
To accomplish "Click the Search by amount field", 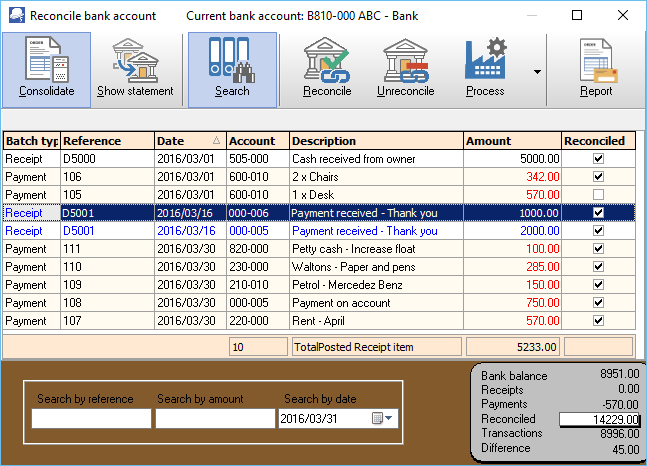I will point(214,419).
